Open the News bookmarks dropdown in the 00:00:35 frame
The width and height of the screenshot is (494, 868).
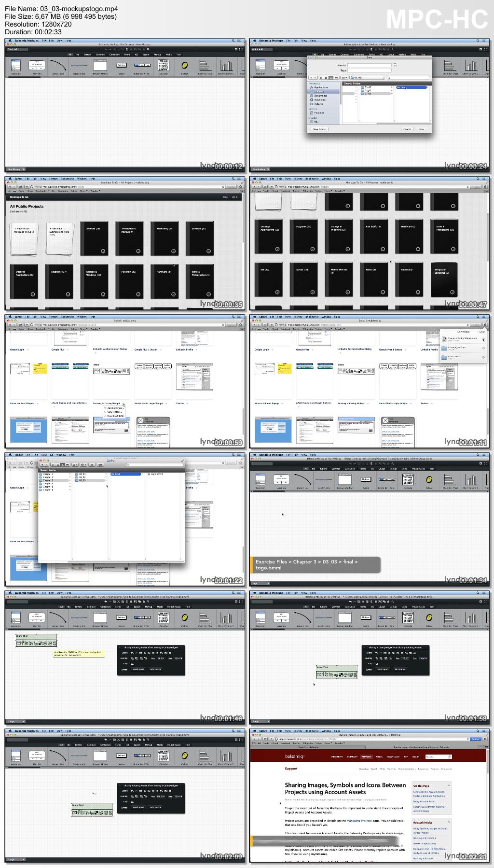coord(84,191)
